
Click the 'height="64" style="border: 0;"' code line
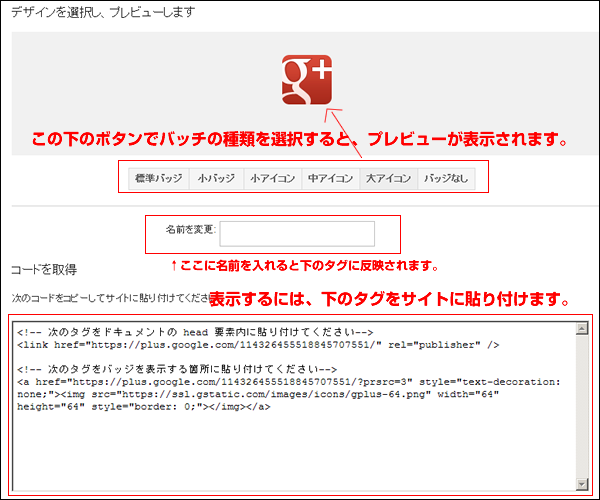click(x=144, y=407)
